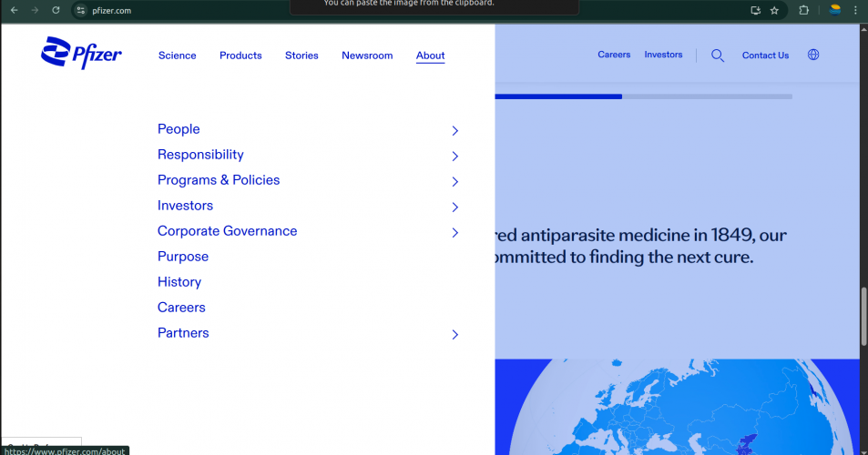Open the site search magnifier icon

pyautogui.click(x=718, y=56)
